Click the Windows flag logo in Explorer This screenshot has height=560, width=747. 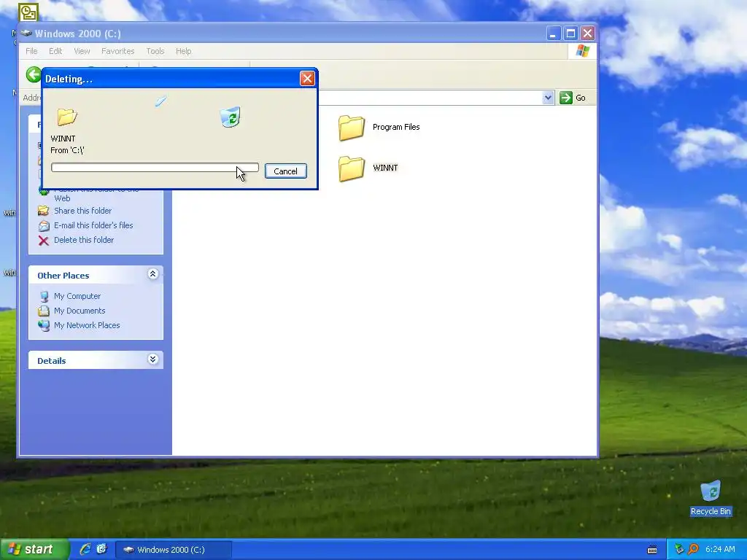(x=582, y=51)
